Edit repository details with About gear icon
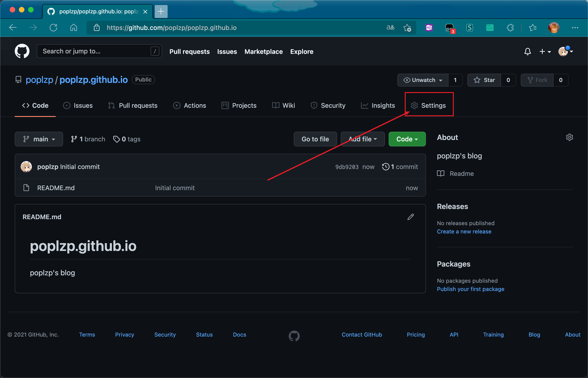This screenshot has height=378, width=588. coord(569,137)
